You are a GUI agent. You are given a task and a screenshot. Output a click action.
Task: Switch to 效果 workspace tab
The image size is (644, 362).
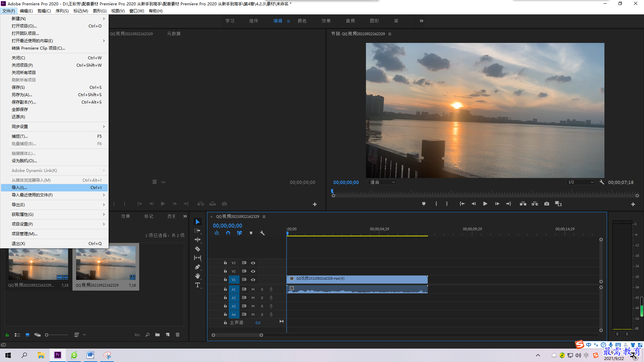pyautogui.click(x=326, y=21)
